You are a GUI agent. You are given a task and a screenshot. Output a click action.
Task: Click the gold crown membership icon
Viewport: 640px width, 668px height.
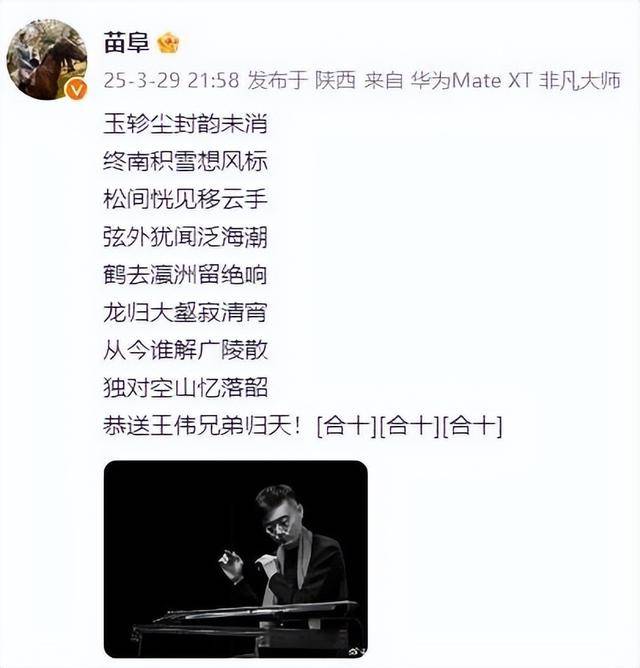pyautogui.click(x=169, y=43)
